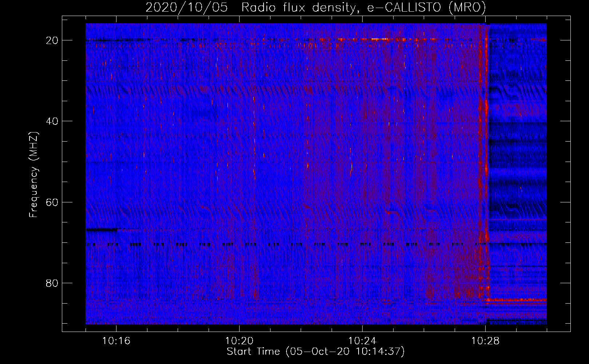
Task: Click the bright orange horizontal line after 10:28 near 84 MHz
Action: point(516,300)
